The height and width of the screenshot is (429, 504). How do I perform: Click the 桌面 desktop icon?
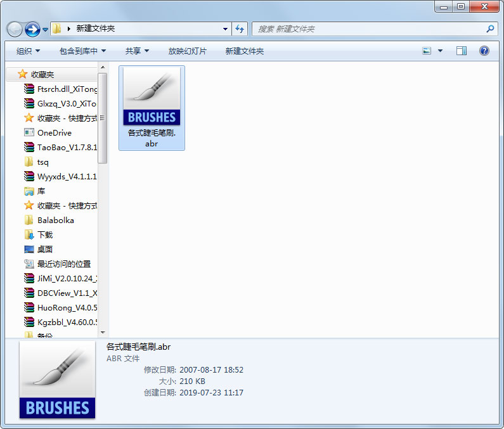pos(29,250)
